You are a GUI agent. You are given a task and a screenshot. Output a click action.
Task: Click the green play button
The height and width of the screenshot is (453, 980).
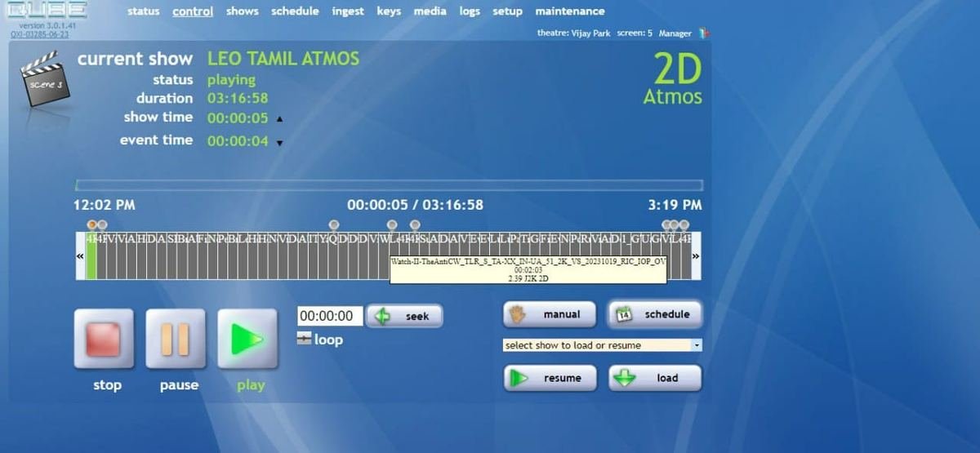(247, 339)
